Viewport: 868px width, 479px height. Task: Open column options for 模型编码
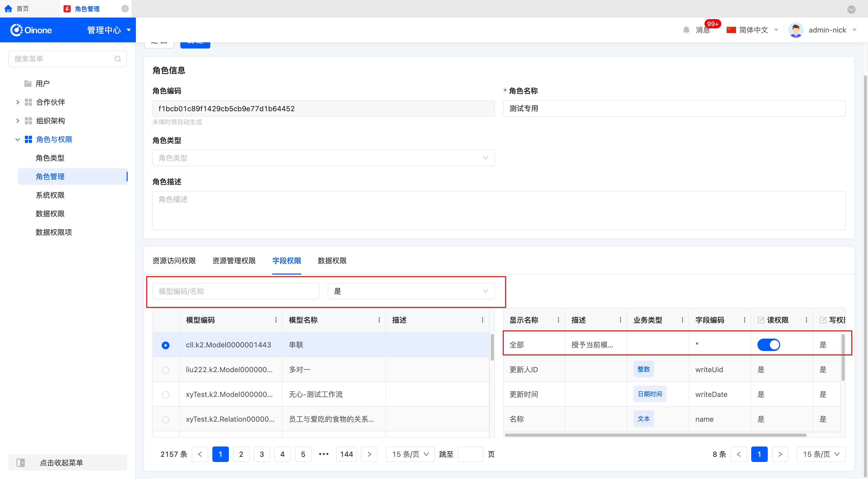coord(276,320)
